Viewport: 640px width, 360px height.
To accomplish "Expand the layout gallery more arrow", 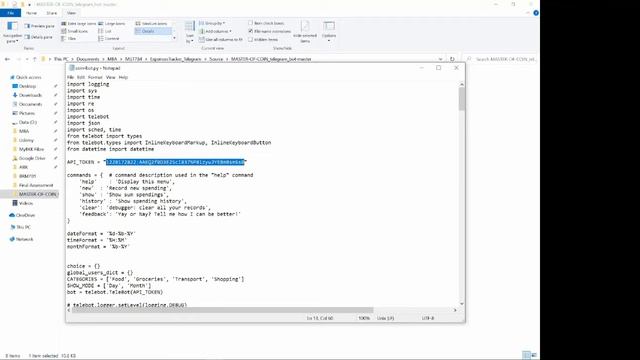I will 175,38.
